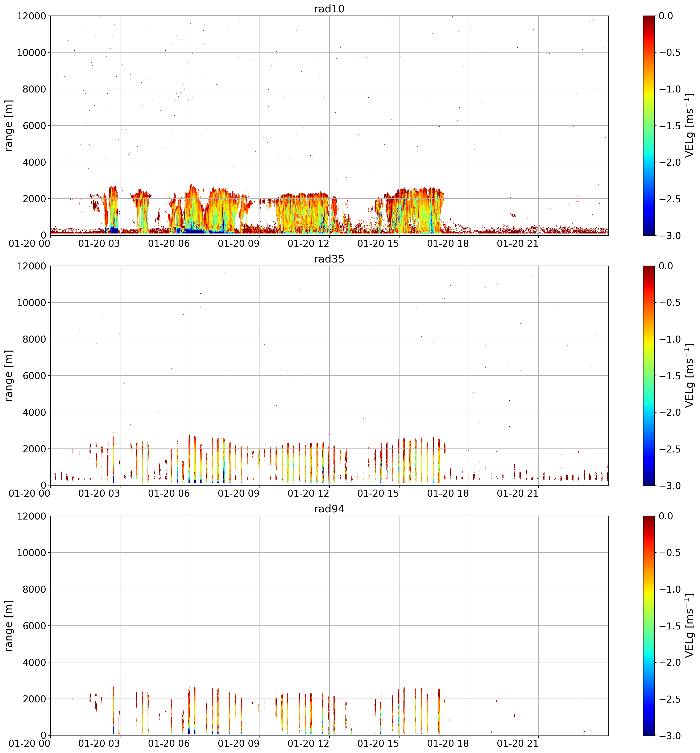Click the VELg colorbar label beside rad10
This screenshot has width=700, height=753.
(689, 125)
